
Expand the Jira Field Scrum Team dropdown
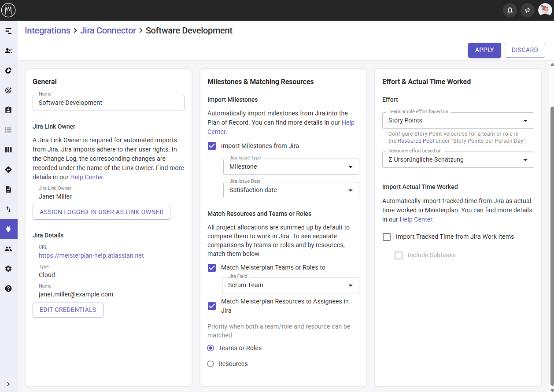point(291,285)
